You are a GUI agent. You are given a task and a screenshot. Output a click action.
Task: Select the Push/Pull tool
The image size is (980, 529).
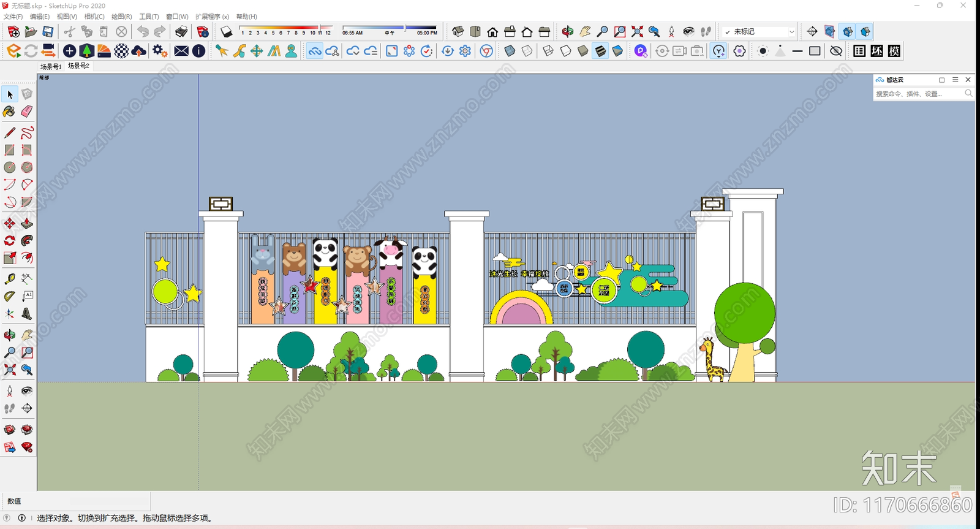[x=27, y=224]
